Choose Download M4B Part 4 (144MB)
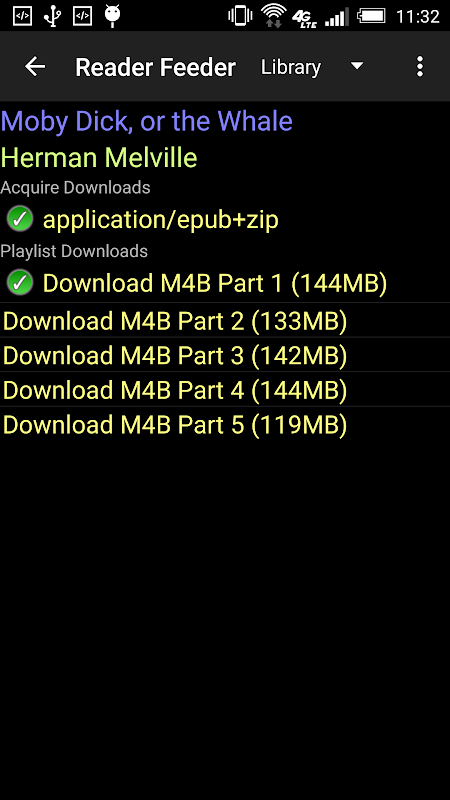The width and height of the screenshot is (450, 800). 225,390
